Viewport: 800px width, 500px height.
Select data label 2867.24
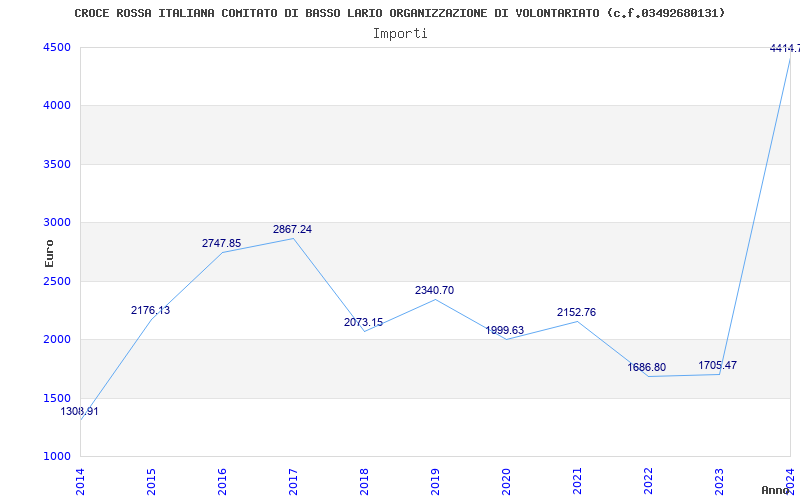coord(292,230)
